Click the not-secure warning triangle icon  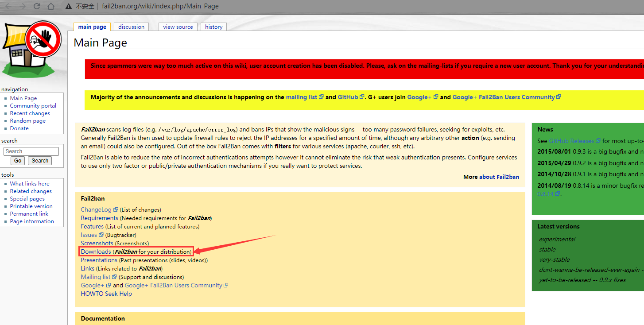(69, 6)
